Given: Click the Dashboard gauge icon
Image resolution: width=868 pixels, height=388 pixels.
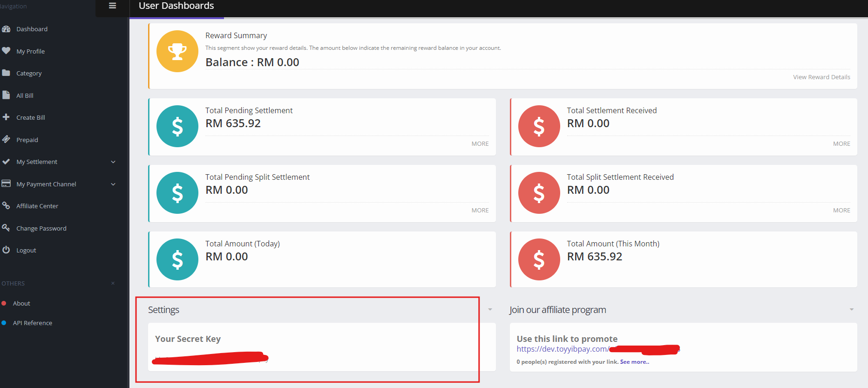Looking at the screenshot, I should tap(6, 29).
